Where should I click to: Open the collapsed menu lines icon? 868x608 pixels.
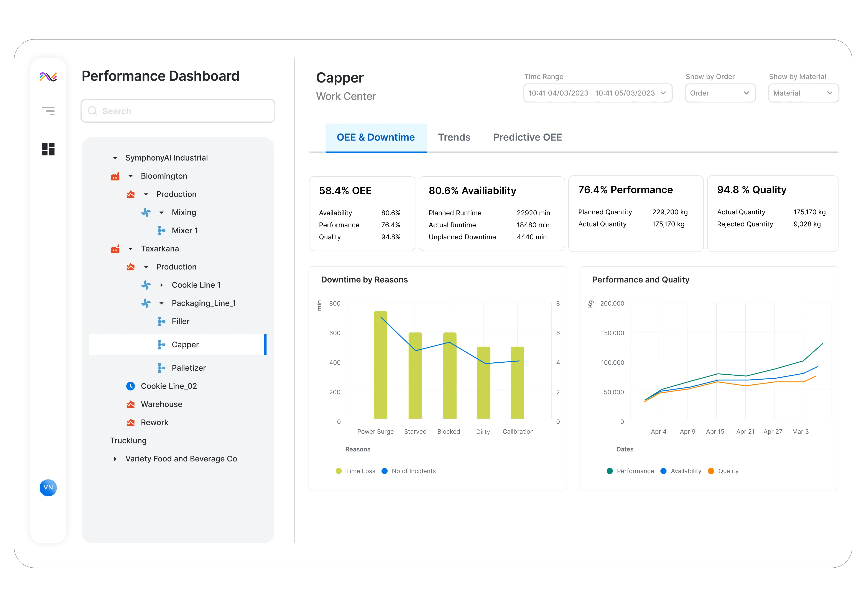48,111
